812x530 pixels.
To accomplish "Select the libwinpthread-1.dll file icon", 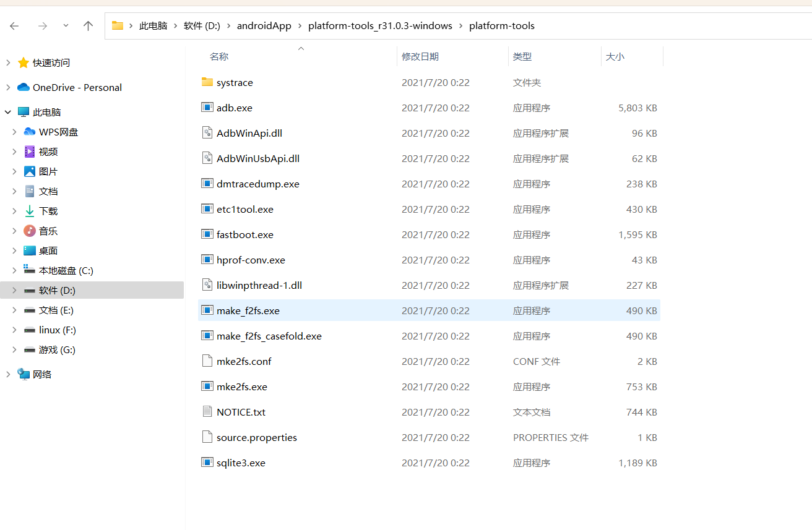I will coord(207,284).
